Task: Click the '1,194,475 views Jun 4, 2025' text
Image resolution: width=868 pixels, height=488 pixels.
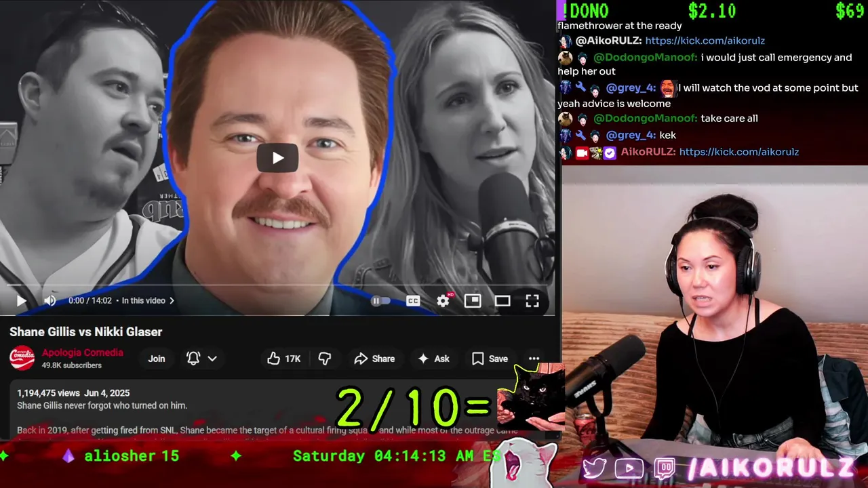Action: point(73,393)
